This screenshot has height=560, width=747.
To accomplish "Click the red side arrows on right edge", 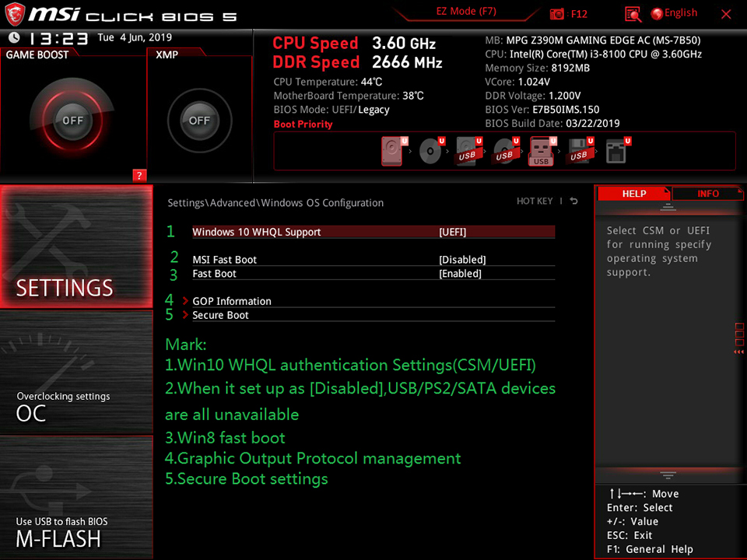I will (x=739, y=352).
